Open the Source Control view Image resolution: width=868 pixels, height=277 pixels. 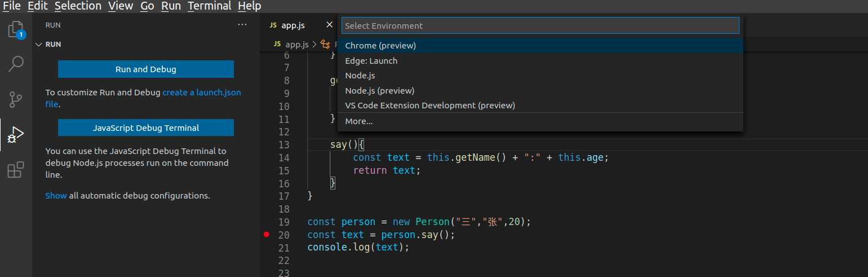(16, 99)
